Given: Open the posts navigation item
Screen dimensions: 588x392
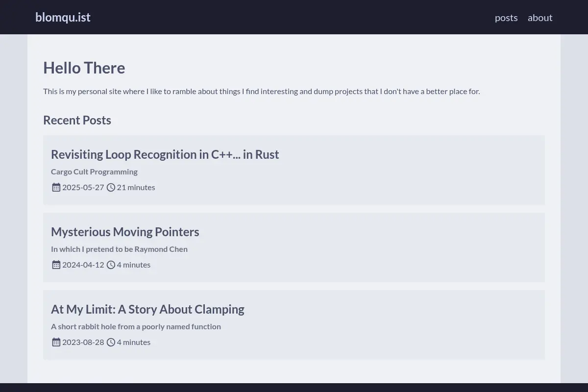Looking at the screenshot, I should pos(506,18).
